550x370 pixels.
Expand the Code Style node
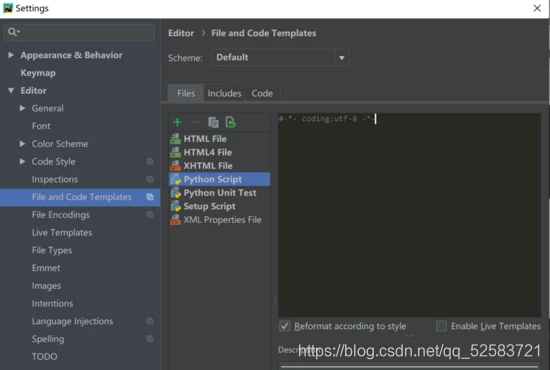[22, 161]
